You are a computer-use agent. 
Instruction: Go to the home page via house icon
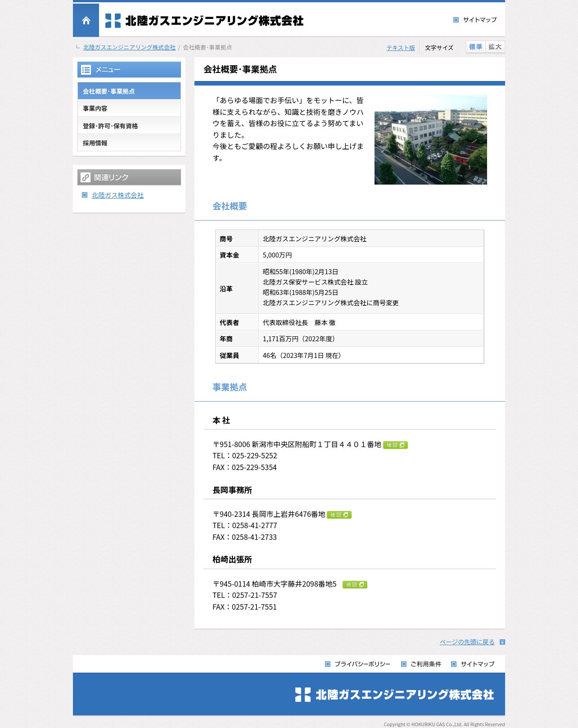tap(86, 20)
